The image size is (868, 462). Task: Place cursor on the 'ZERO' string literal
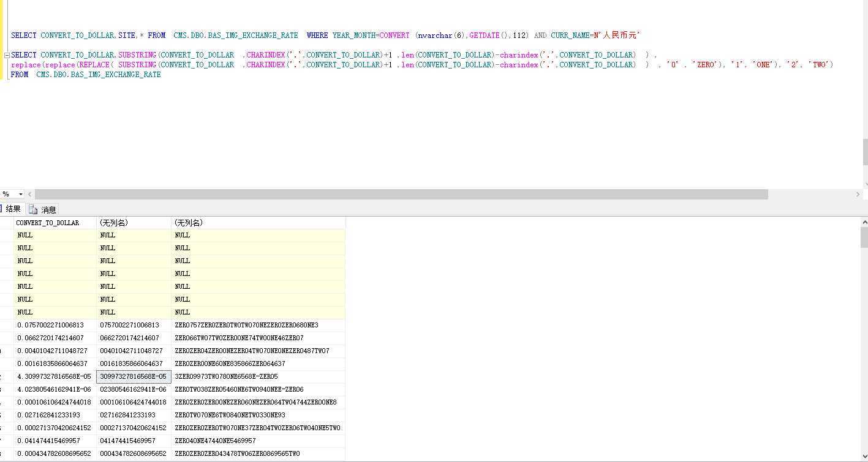click(705, 65)
